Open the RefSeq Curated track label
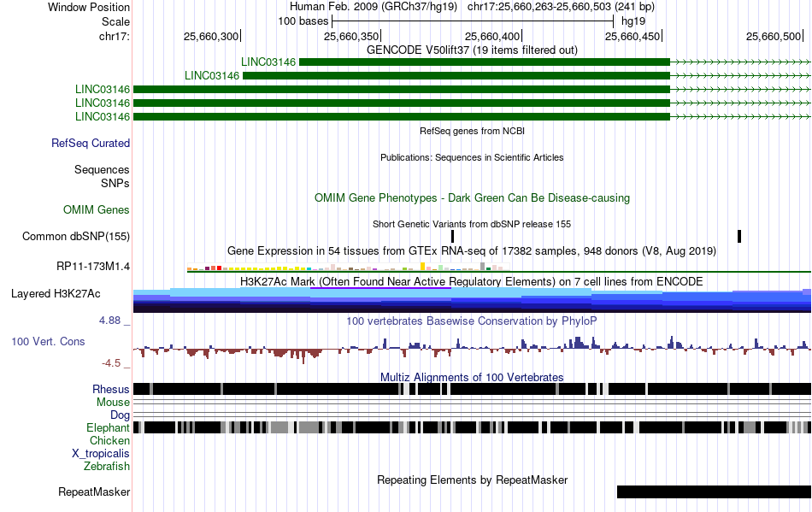The image size is (812, 512). (91, 144)
